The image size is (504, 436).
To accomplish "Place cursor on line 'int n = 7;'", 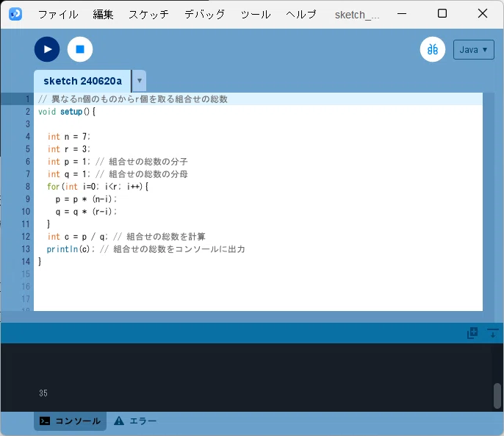I will tap(69, 137).
